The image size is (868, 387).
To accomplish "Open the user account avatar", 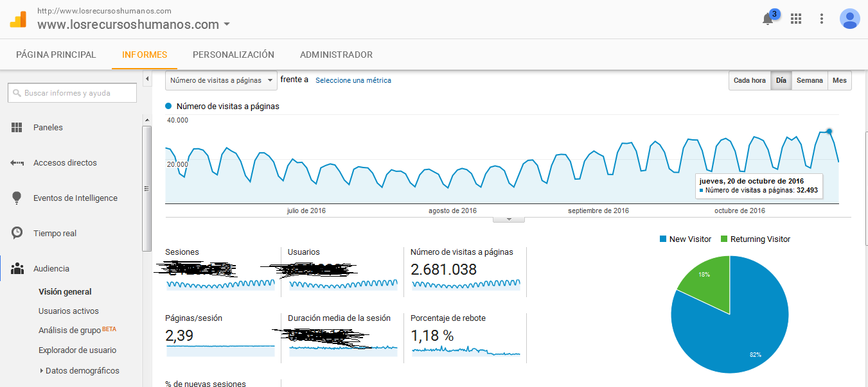I will pos(849,19).
